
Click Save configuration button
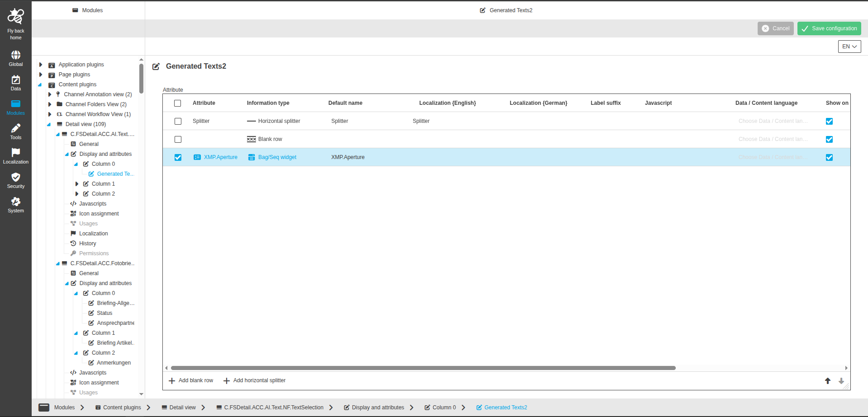829,28
